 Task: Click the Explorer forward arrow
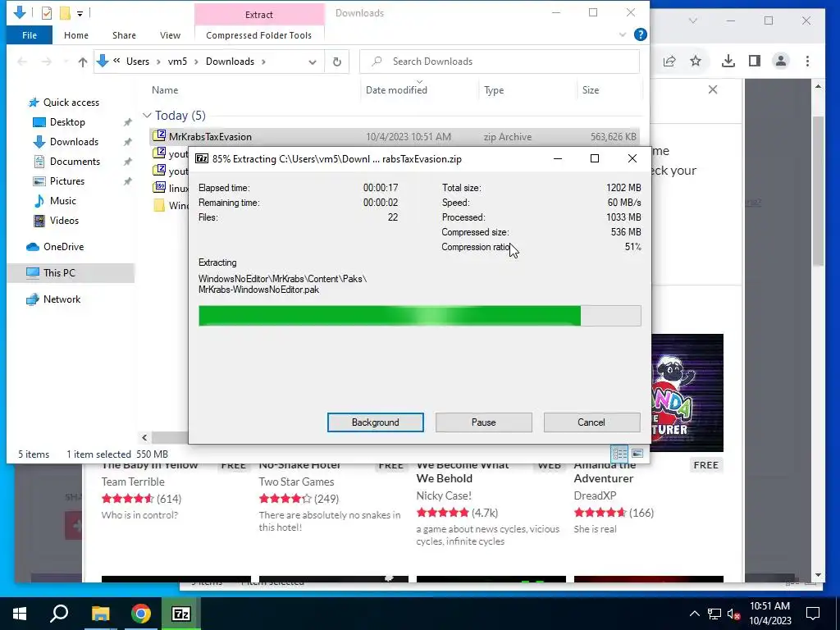tap(47, 62)
